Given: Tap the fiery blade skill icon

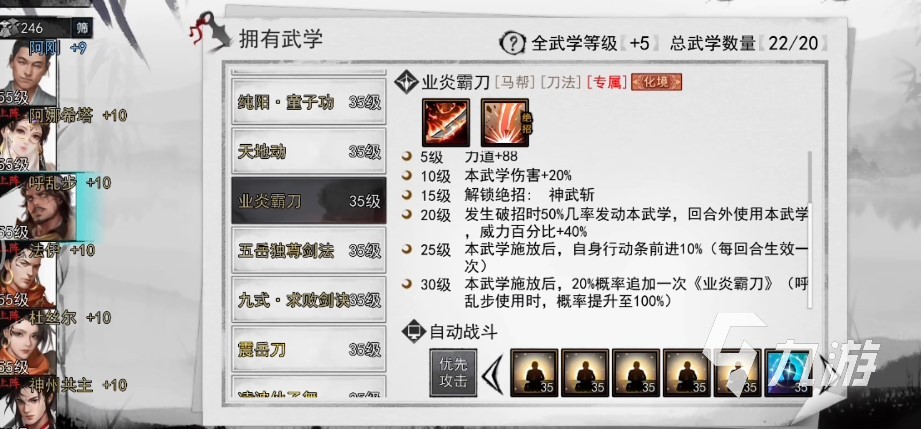Looking at the screenshot, I should pos(446,123).
